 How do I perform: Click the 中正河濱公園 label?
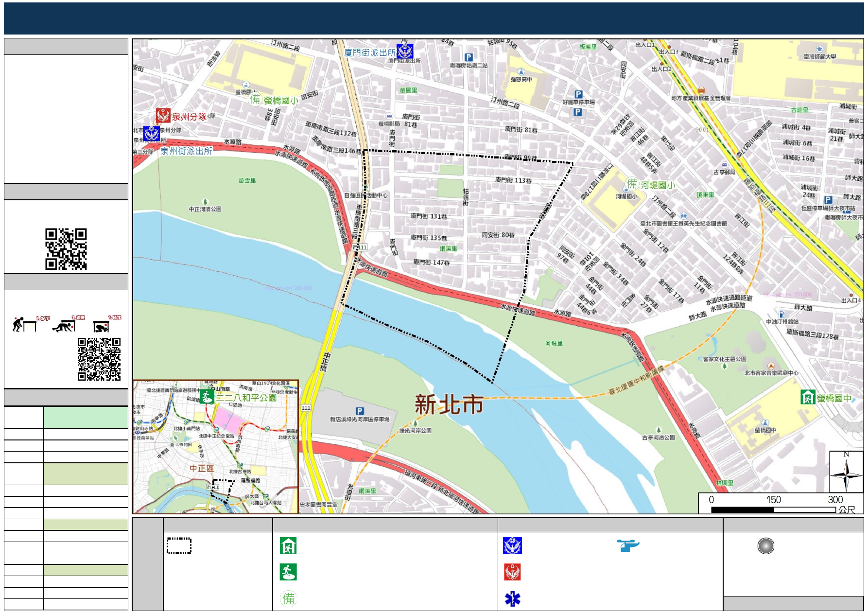click(x=205, y=209)
